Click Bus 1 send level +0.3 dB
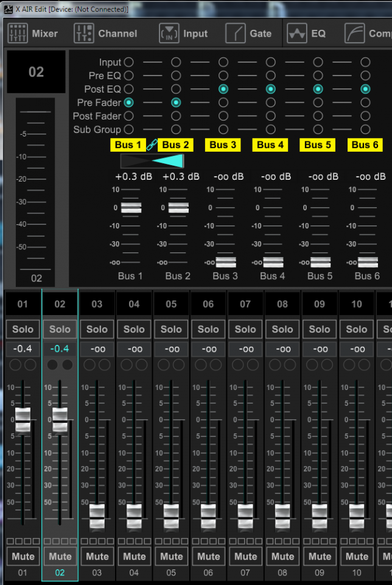Screen dimensions: 392x585 click(x=134, y=177)
